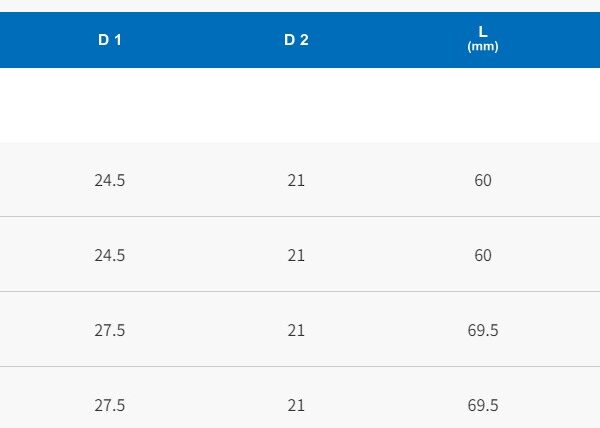Click empty white row beneath the L header

tap(483, 105)
